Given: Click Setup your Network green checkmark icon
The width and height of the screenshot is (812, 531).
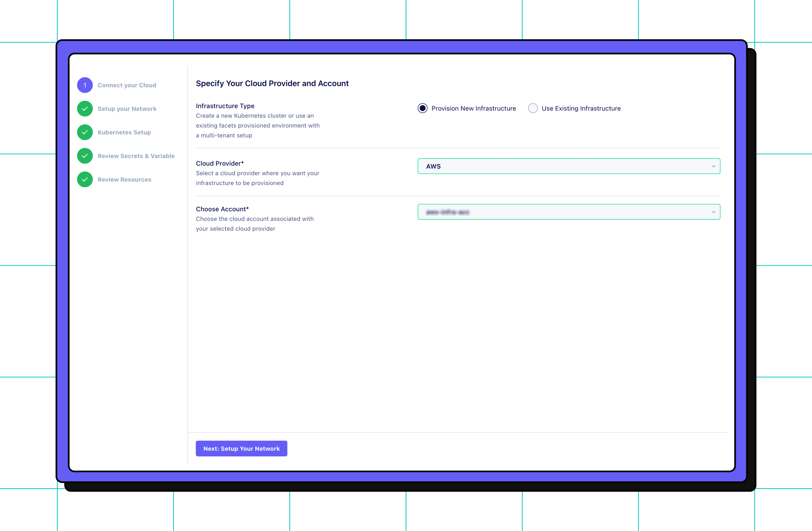Looking at the screenshot, I should (85, 109).
